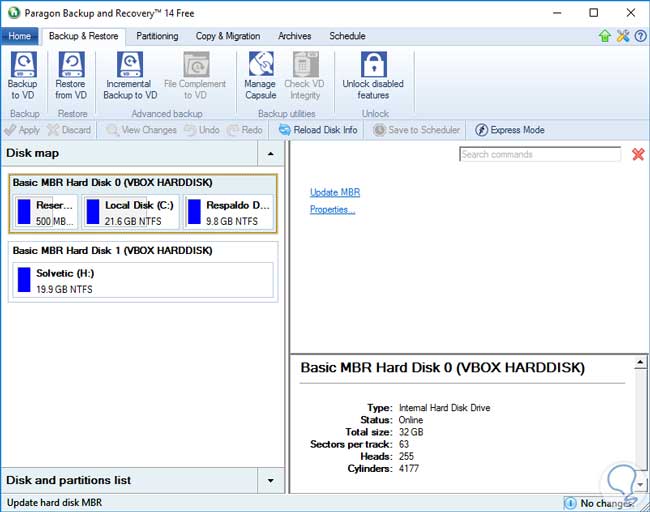Click Internal Hard Disk Drive type text
The height and width of the screenshot is (512, 650).
[x=444, y=408]
